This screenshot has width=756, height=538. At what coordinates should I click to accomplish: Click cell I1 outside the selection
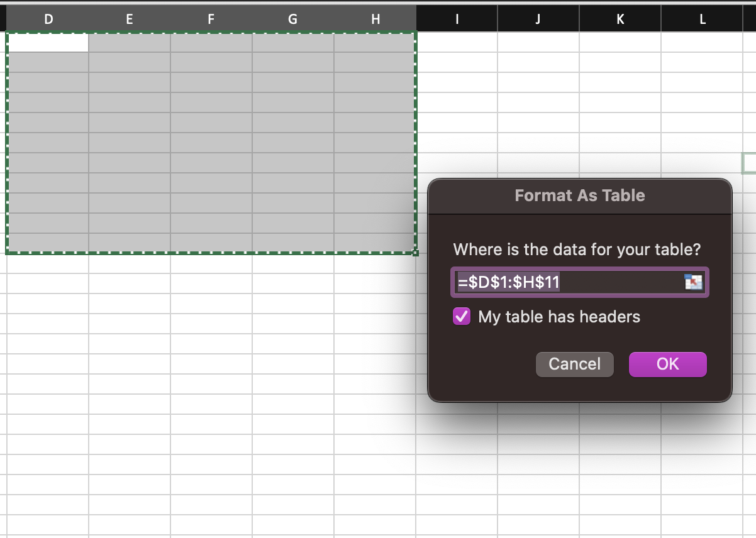tap(457, 42)
